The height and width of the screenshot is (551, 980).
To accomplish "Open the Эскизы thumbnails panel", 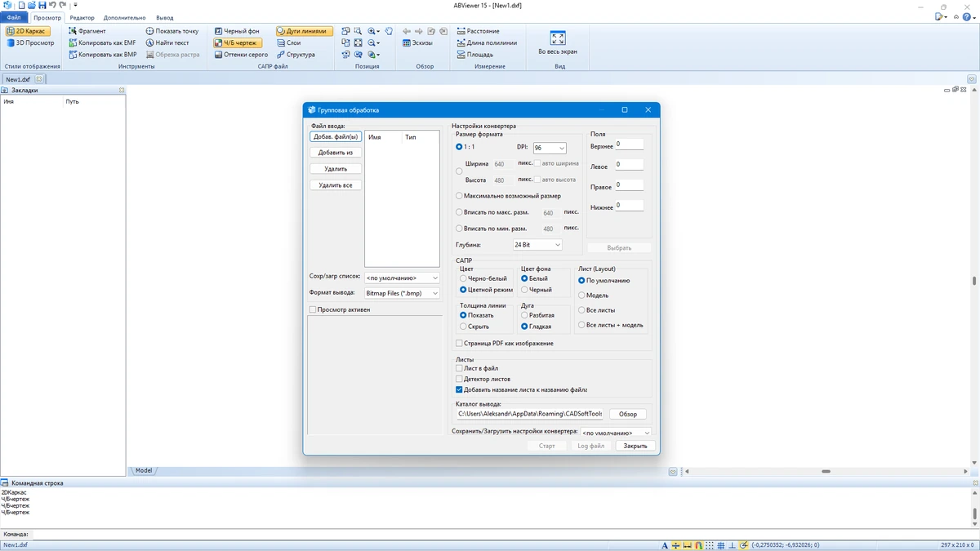I will 418,43.
